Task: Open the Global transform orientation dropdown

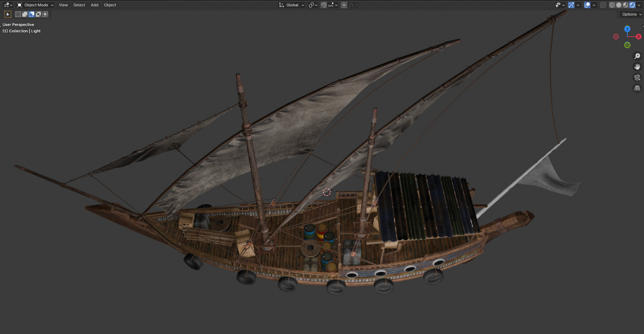Action: pos(291,5)
